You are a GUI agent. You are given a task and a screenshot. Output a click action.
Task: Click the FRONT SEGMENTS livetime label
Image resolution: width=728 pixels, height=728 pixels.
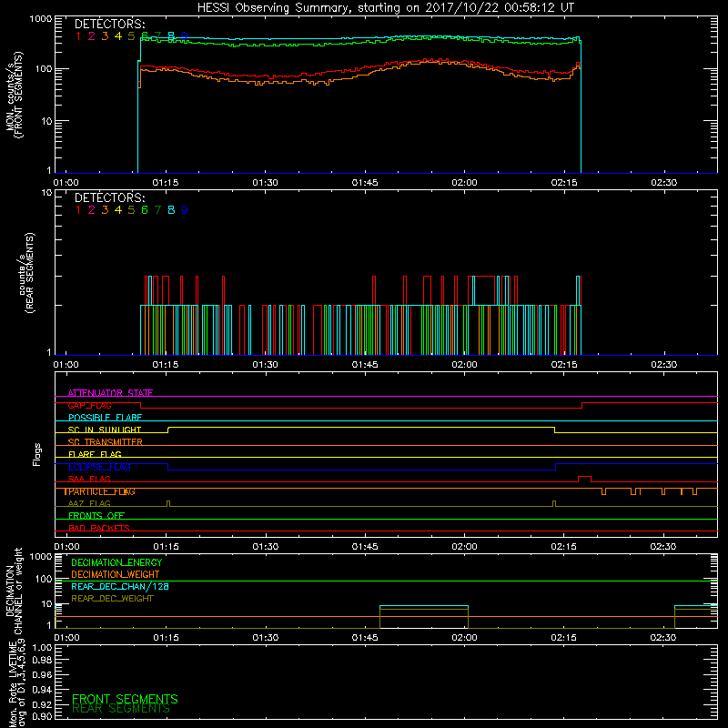(x=125, y=699)
